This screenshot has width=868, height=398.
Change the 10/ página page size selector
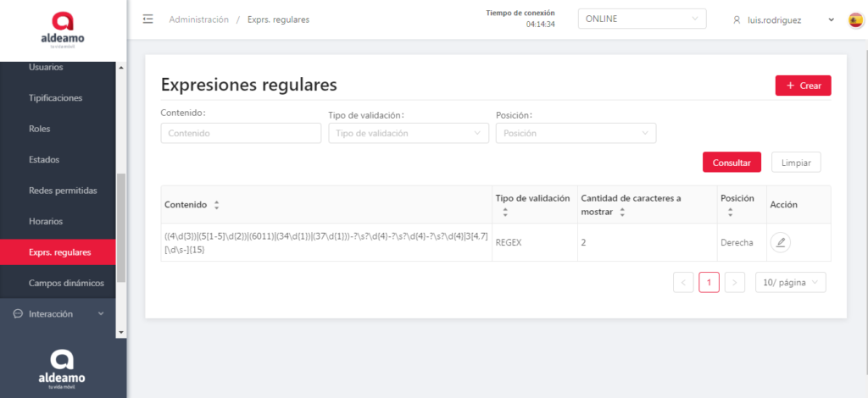click(x=790, y=282)
